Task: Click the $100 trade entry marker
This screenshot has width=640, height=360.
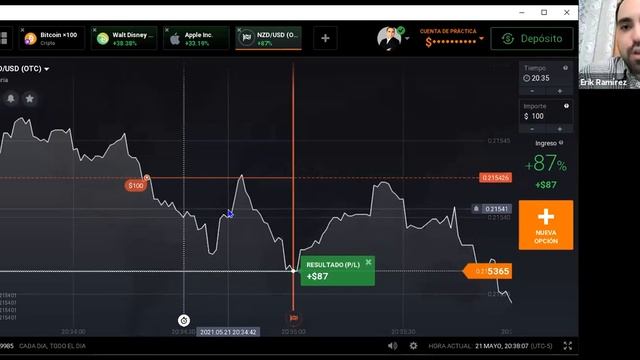Action: click(x=136, y=186)
